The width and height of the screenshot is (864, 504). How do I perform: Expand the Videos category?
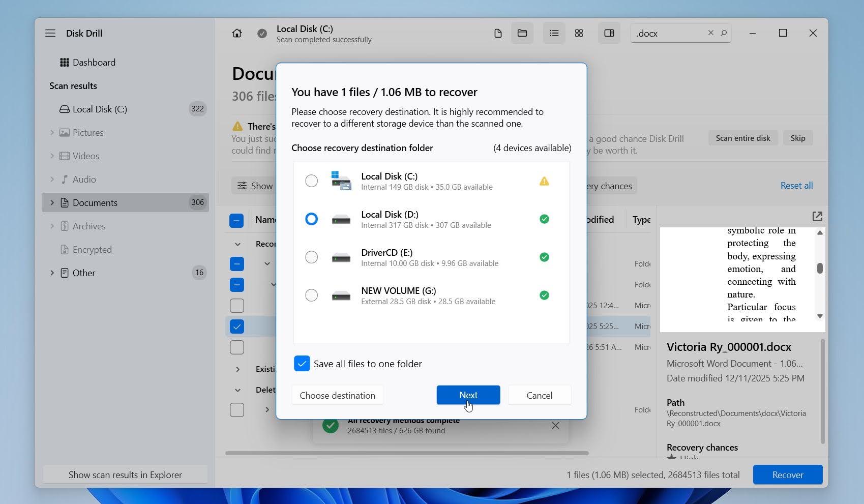coord(52,156)
